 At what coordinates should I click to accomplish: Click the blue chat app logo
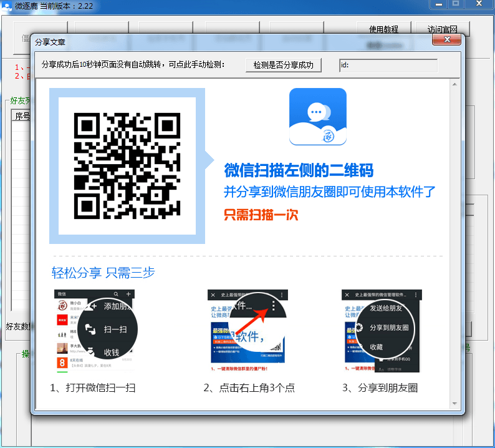tap(317, 117)
